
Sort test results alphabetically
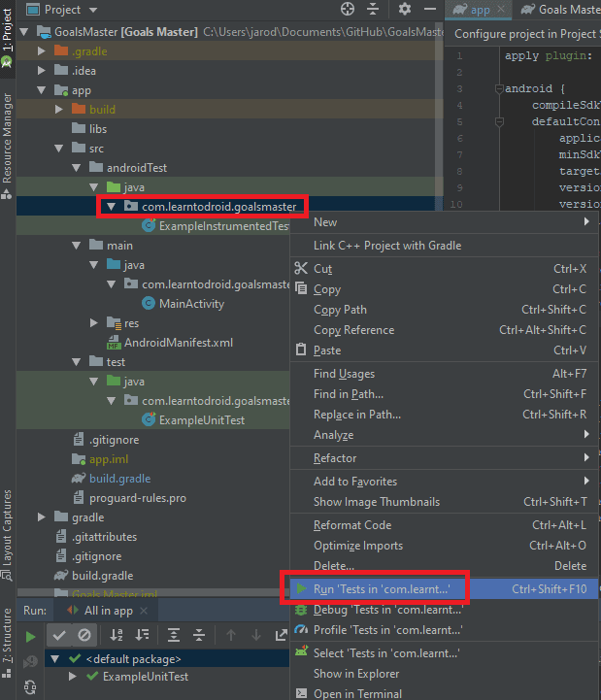tap(117, 635)
